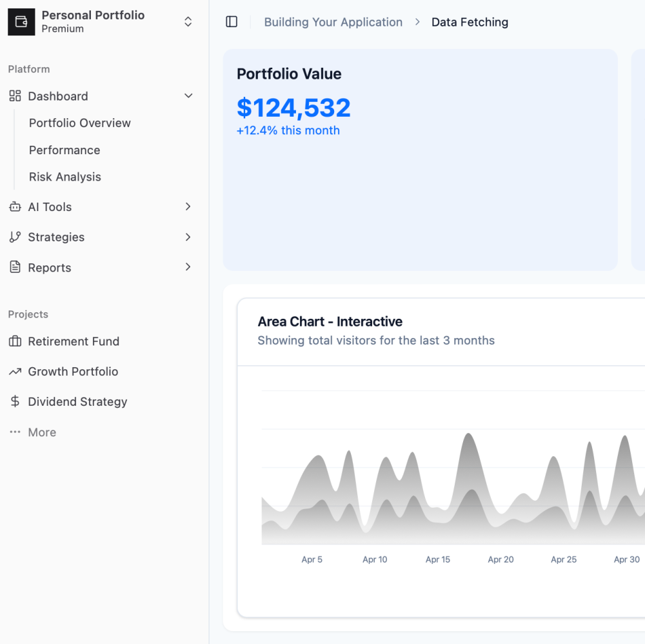Screen dimensions: 645x644
Task: Open Portfolio Overview in sidebar
Action: (x=80, y=123)
